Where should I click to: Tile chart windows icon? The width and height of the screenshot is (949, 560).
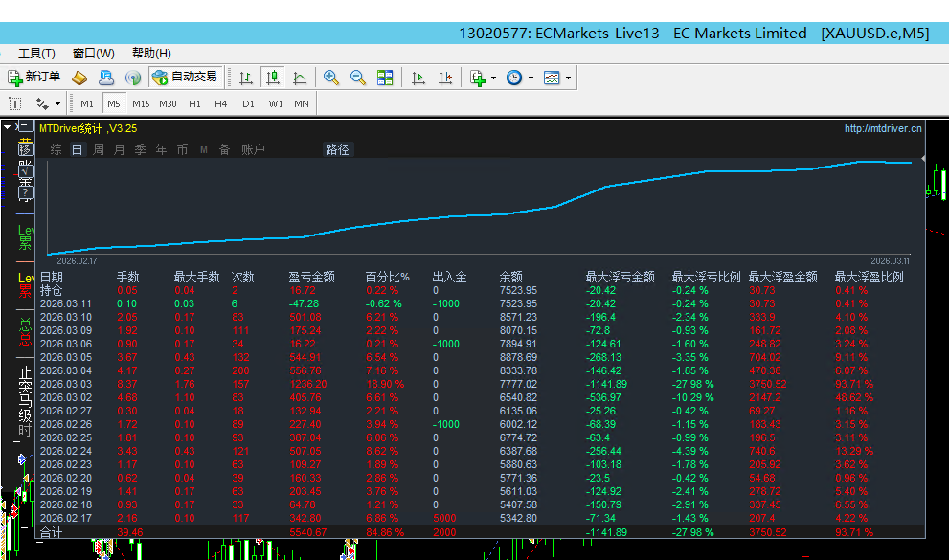pos(385,78)
